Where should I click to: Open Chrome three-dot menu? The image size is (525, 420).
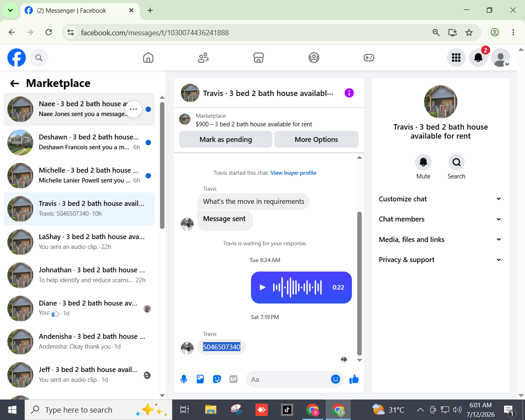513,32
